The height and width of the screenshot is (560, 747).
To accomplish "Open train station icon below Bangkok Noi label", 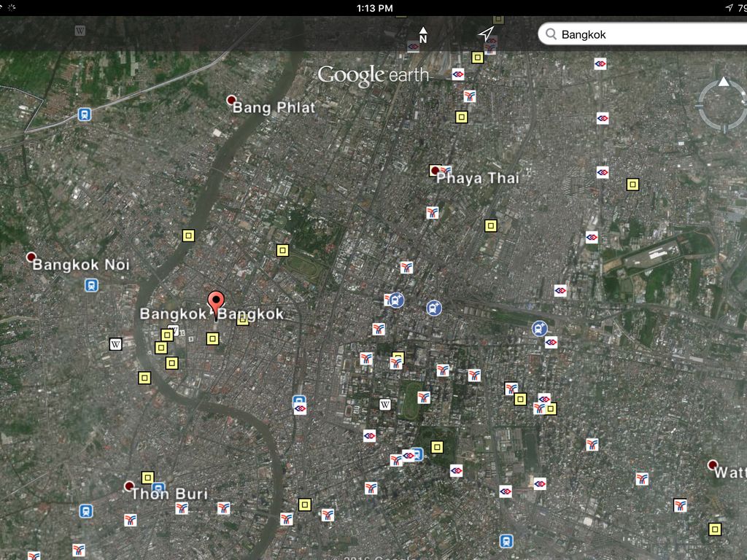I will pyautogui.click(x=90, y=284).
